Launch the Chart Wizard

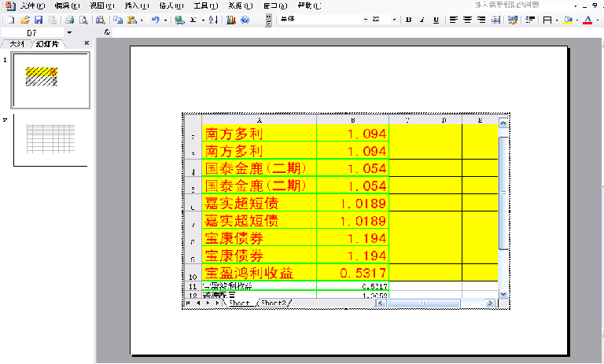[231, 20]
